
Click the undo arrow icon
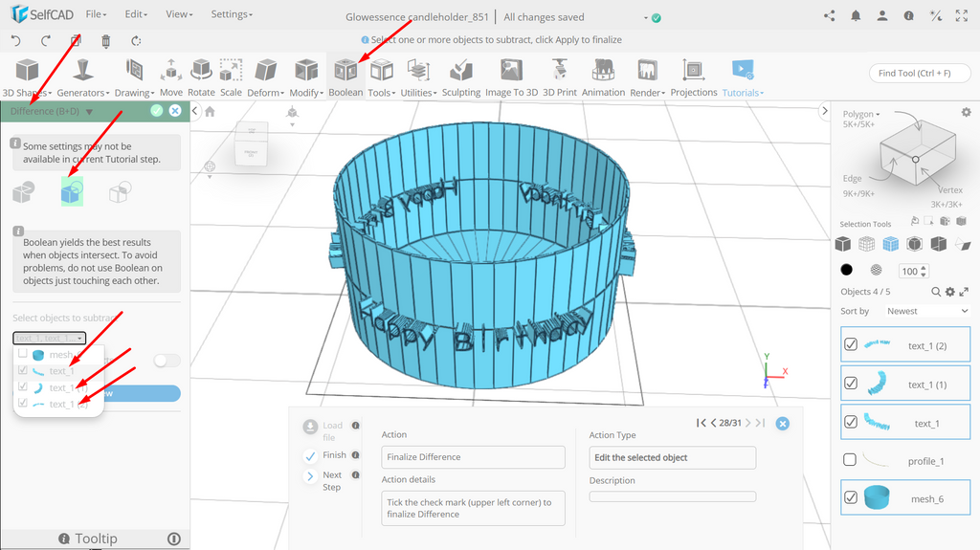[16, 41]
